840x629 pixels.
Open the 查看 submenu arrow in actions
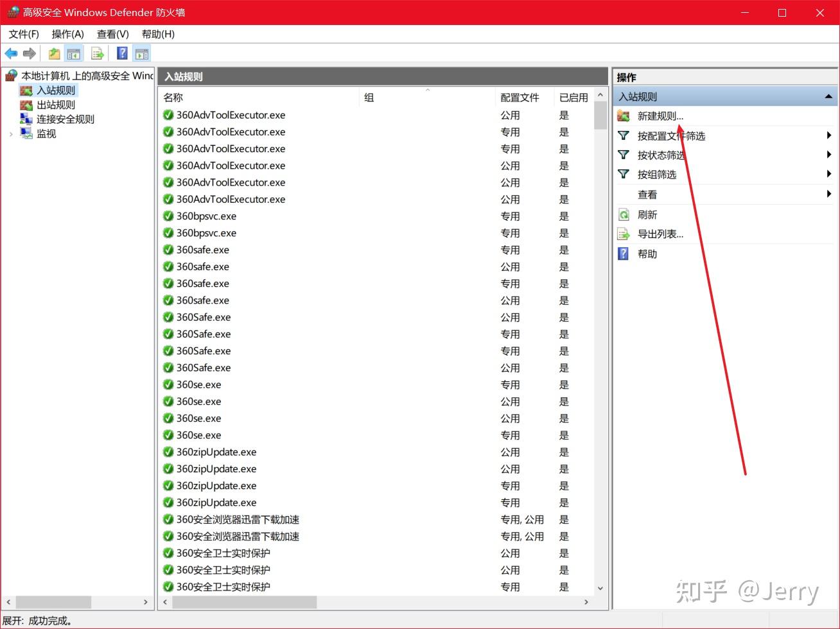[x=829, y=194]
